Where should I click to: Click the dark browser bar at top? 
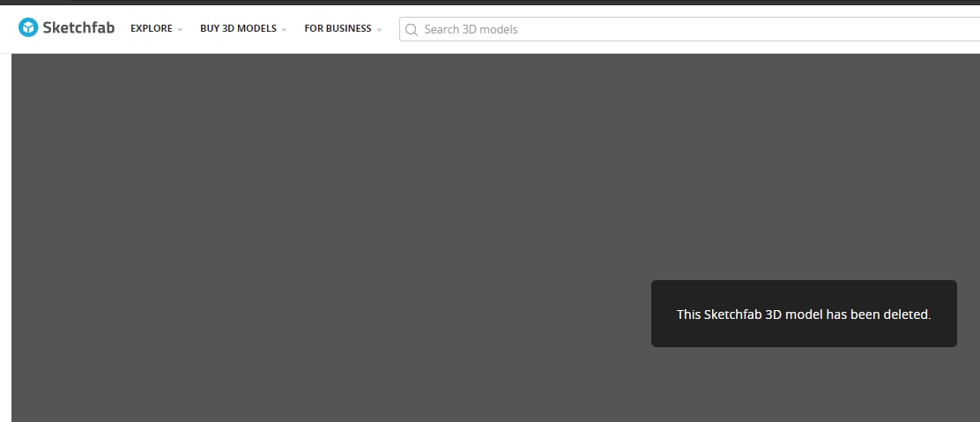pos(490,3)
